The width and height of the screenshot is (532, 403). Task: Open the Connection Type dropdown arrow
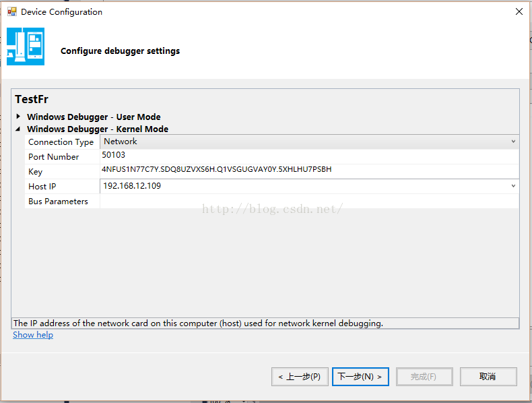(513, 142)
